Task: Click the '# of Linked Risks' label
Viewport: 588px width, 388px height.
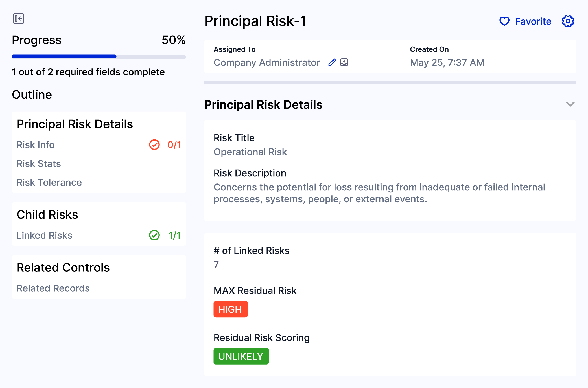Action: point(252,251)
